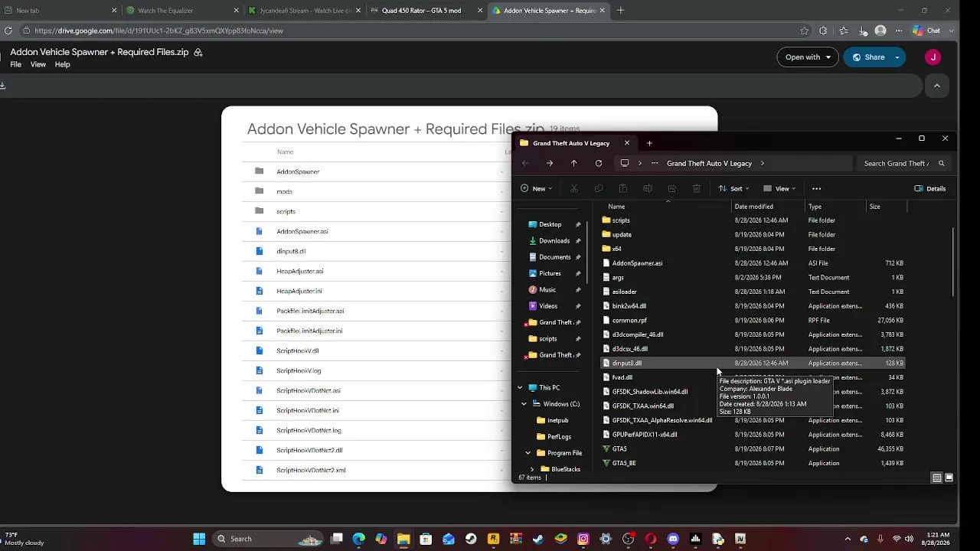
Task: Collapse the Windows (C:) tree node
Action: tap(524, 404)
